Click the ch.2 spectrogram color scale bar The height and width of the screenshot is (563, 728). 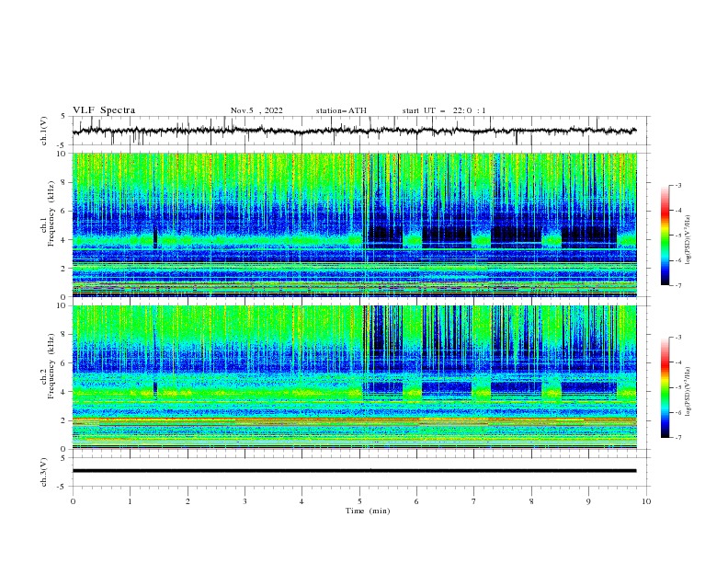[x=665, y=387]
